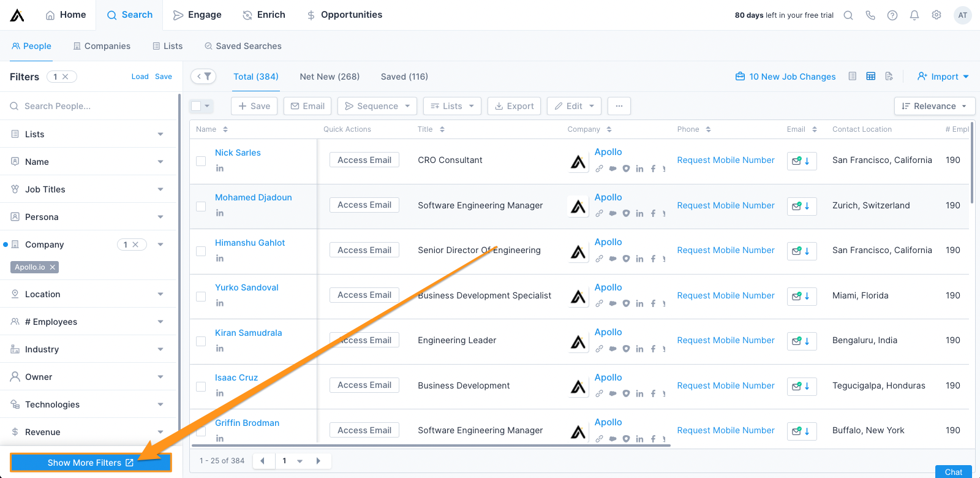Open the AT user avatar
This screenshot has height=478, width=980.
click(x=963, y=15)
